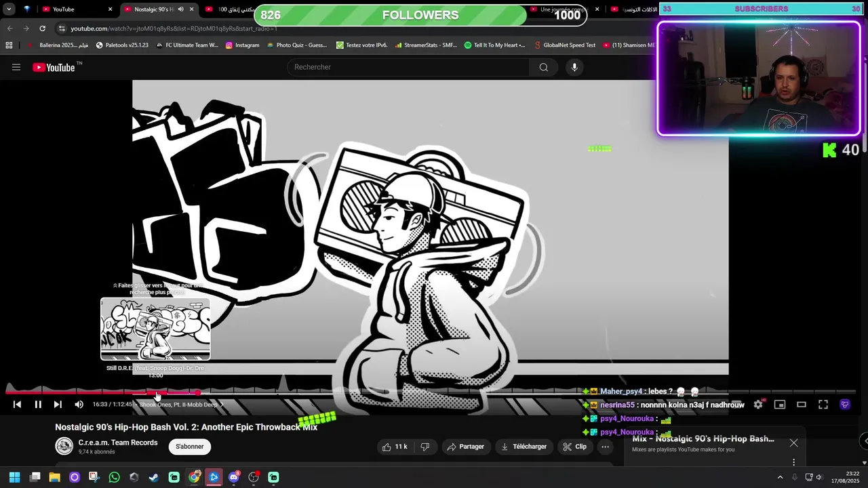Mute the Nostalgic 90's tab audio icon
This screenshot has height=488, width=868.
[180, 9]
